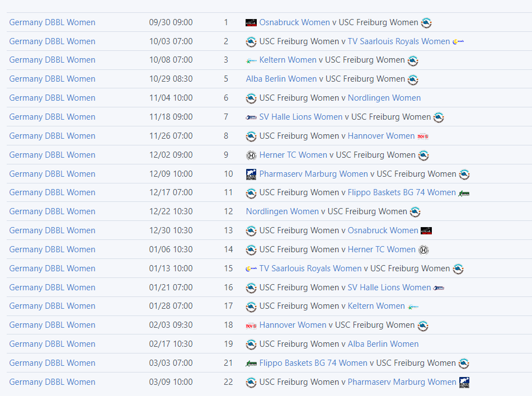Click Pharmaserv Marburg logo in round 10
This screenshot has height=396, width=532.
pyautogui.click(x=251, y=174)
